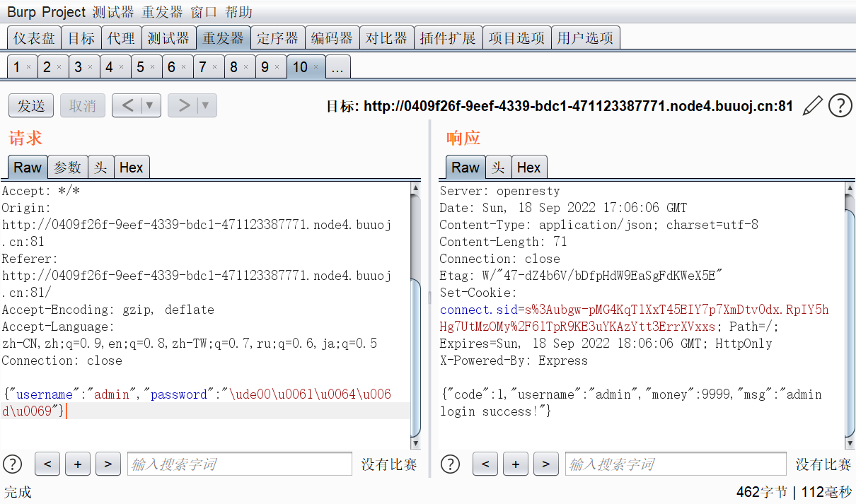Jump to previous match in response search
This screenshot has height=504, width=856.
(x=485, y=464)
